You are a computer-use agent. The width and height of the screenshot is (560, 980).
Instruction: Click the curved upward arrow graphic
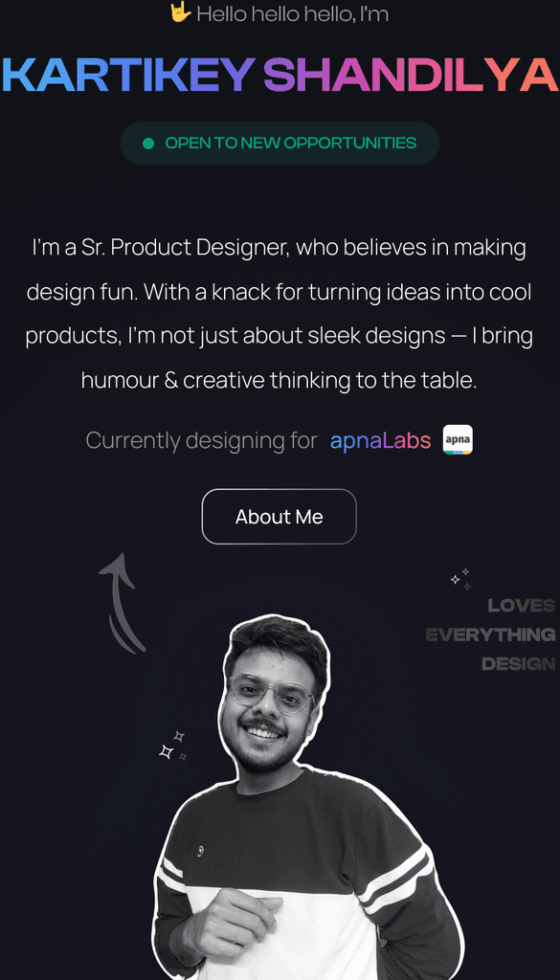point(122,603)
